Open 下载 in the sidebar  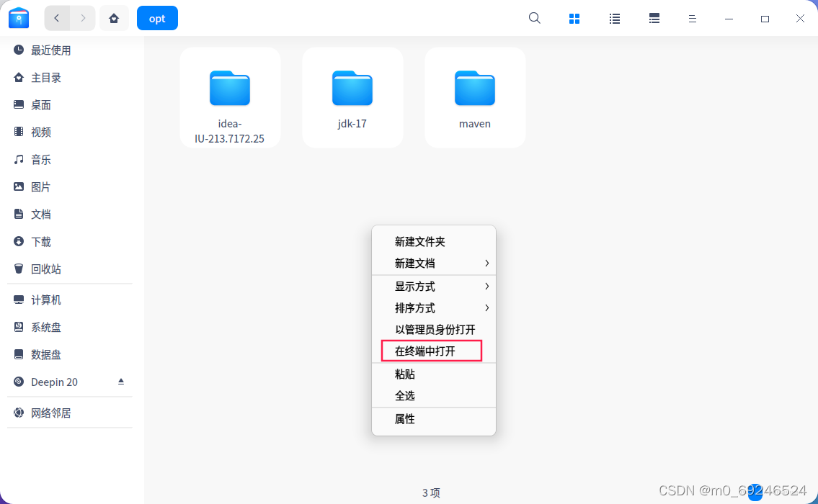[70, 241]
